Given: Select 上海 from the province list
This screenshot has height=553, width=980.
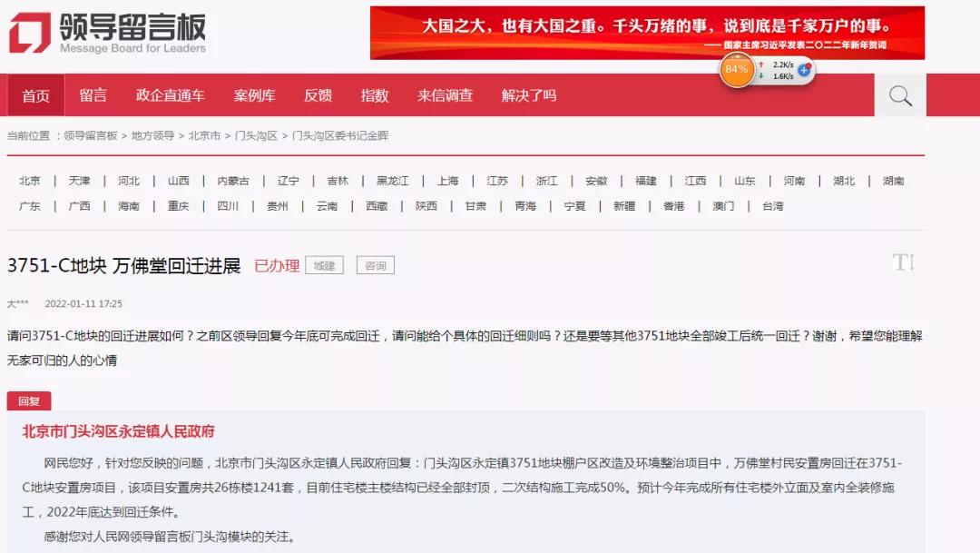Looking at the screenshot, I should [x=446, y=180].
